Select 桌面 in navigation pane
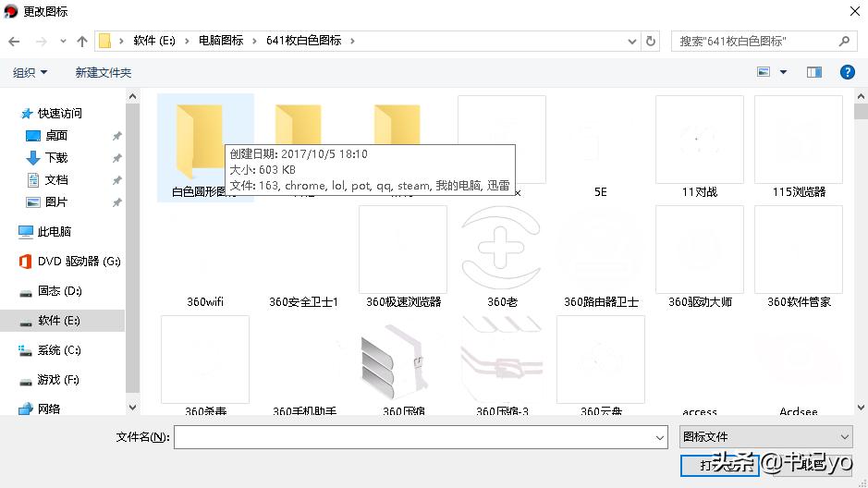 pos(55,136)
